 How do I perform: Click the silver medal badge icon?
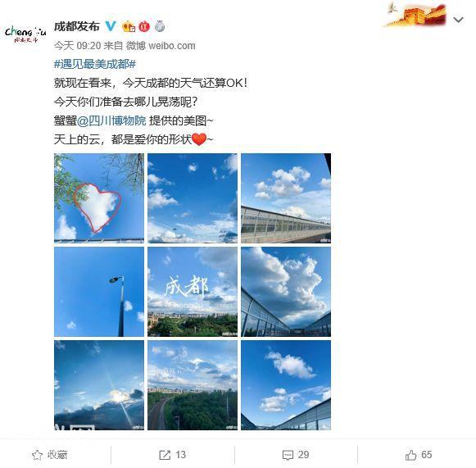pyautogui.click(x=160, y=26)
